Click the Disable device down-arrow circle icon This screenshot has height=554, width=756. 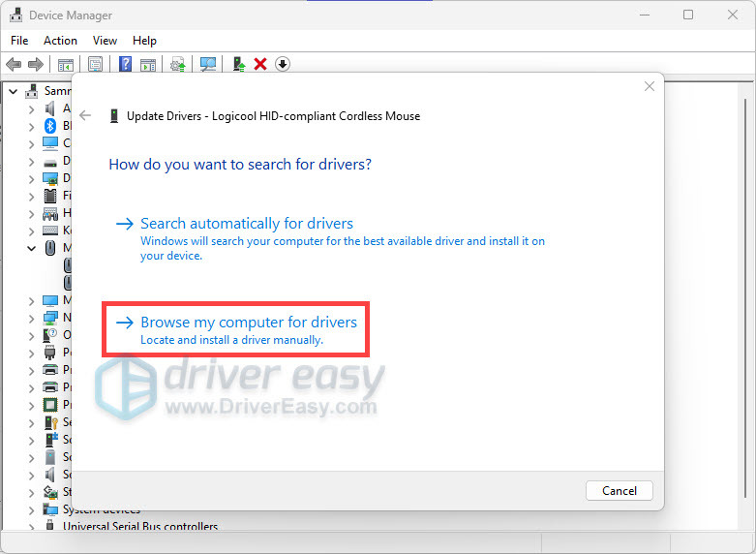(x=283, y=64)
